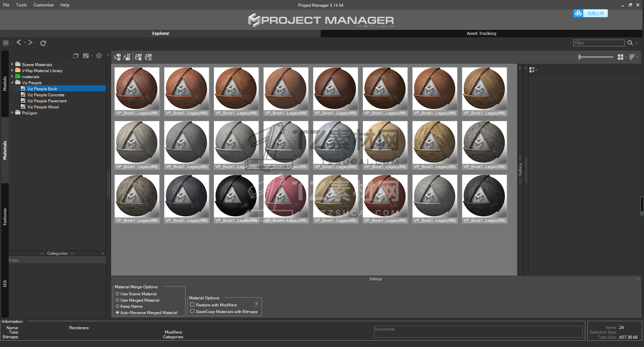Click the Photoshop Ps icon
The width and height of the screenshot is (644, 347).
(6, 43)
